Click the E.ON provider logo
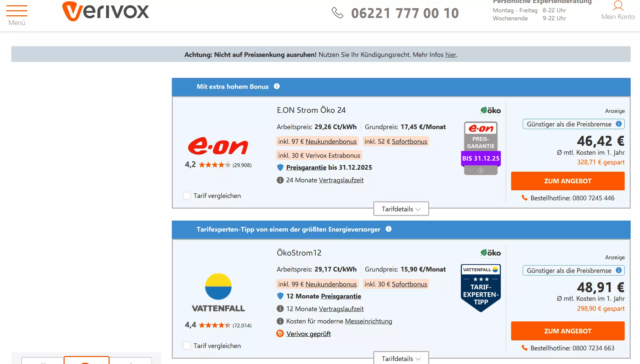This screenshot has height=364, width=640. [218, 146]
